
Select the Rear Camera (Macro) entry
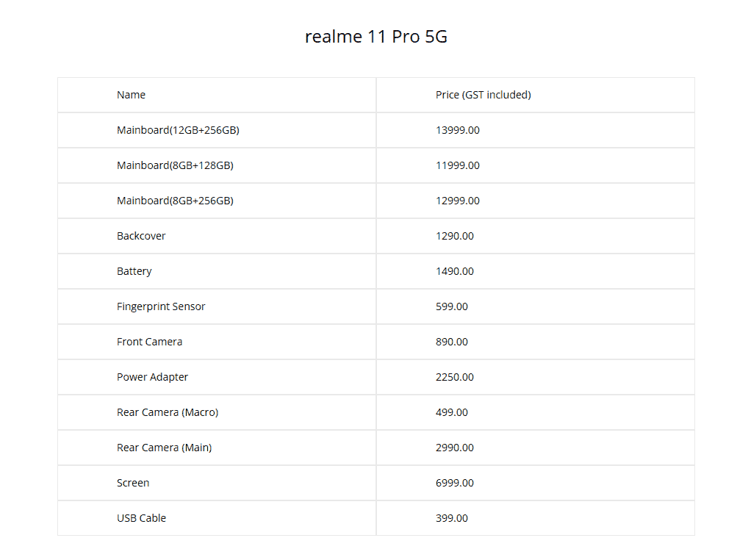(168, 412)
